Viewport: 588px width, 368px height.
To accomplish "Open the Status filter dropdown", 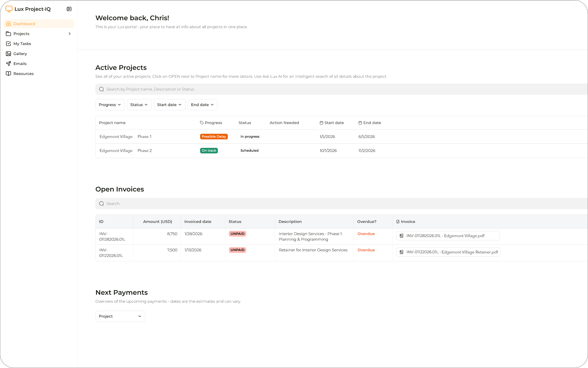I will coord(139,105).
